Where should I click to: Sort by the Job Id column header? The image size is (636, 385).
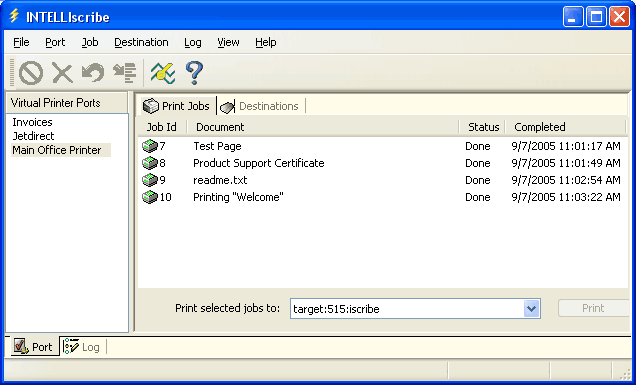coord(161,127)
